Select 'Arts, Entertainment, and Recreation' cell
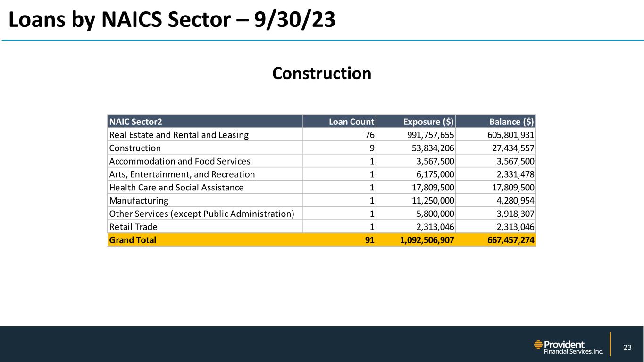 click(x=182, y=174)
